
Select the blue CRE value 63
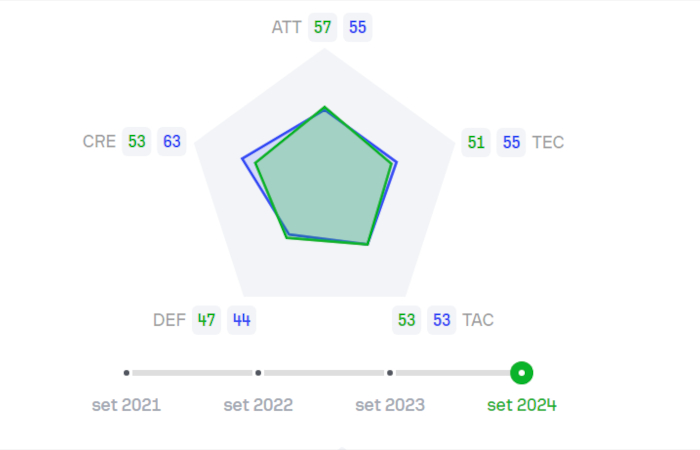point(172,142)
